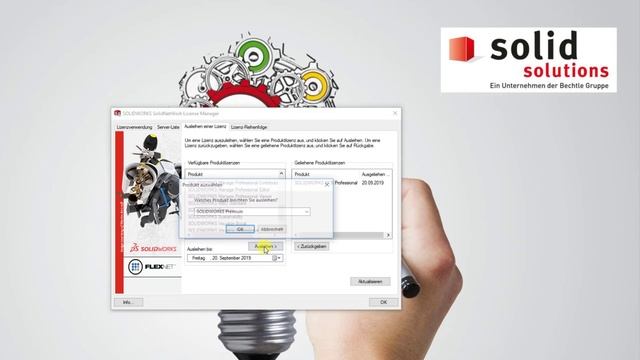Close the Produkt auswählen popup
640x360 pixels.
(327, 184)
